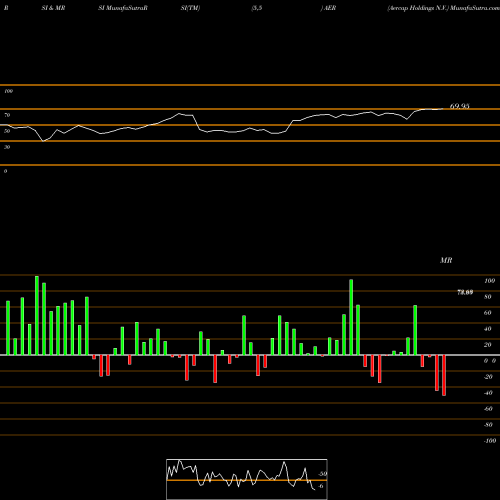Click the RSI value label 69.95

click(x=459, y=106)
